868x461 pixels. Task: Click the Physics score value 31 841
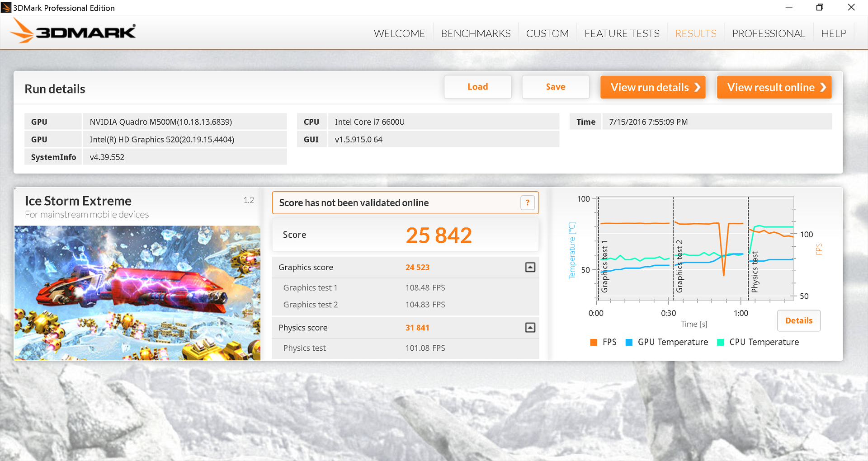417,328
